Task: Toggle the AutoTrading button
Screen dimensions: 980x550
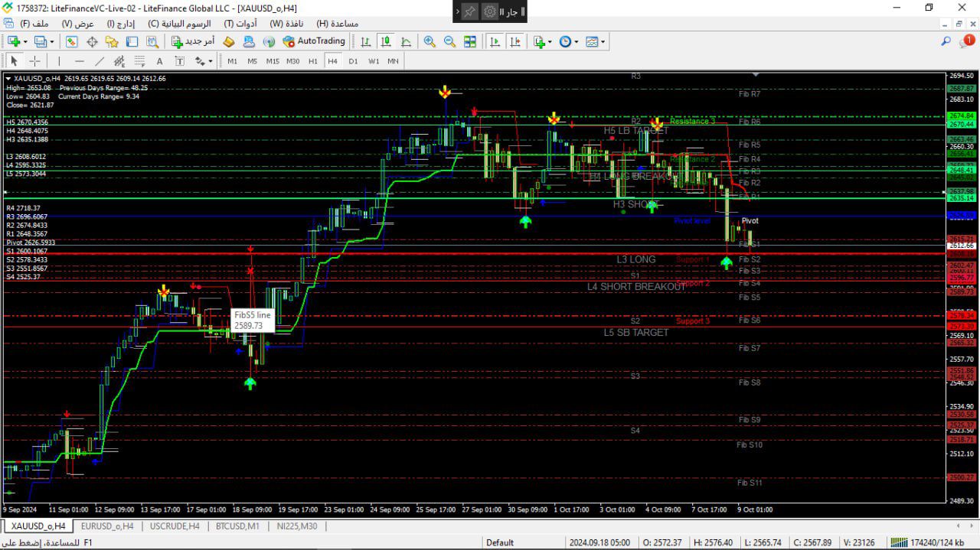Action: pyautogui.click(x=314, y=41)
